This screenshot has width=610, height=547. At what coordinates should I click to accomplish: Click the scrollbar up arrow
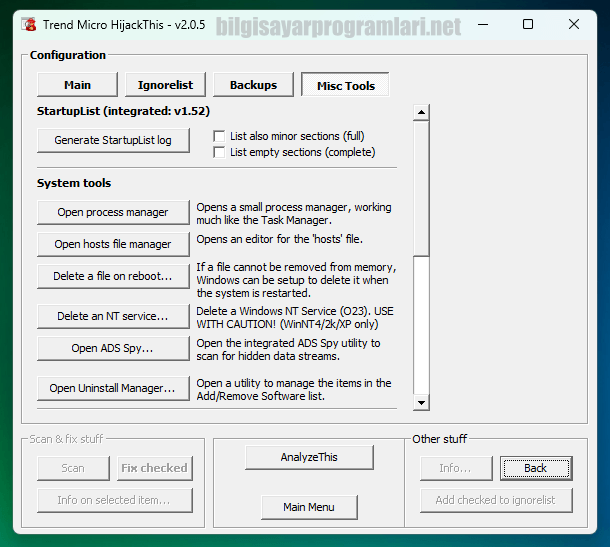click(421, 112)
